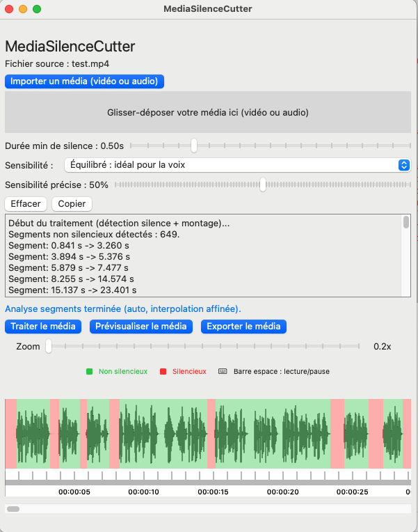Click the 00:00:25 timeline label
Image resolution: width=418 pixels, height=532 pixels.
[x=352, y=492]
